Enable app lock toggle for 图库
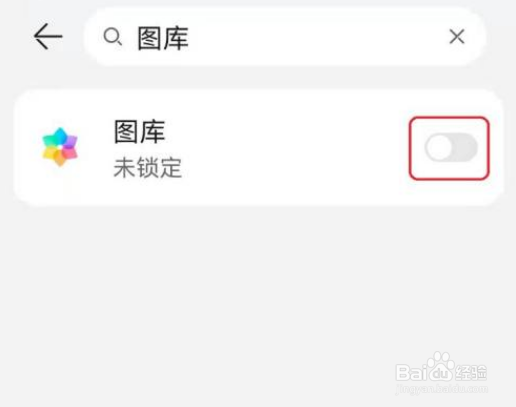This screenshot has height=407, width=516. 451,147
